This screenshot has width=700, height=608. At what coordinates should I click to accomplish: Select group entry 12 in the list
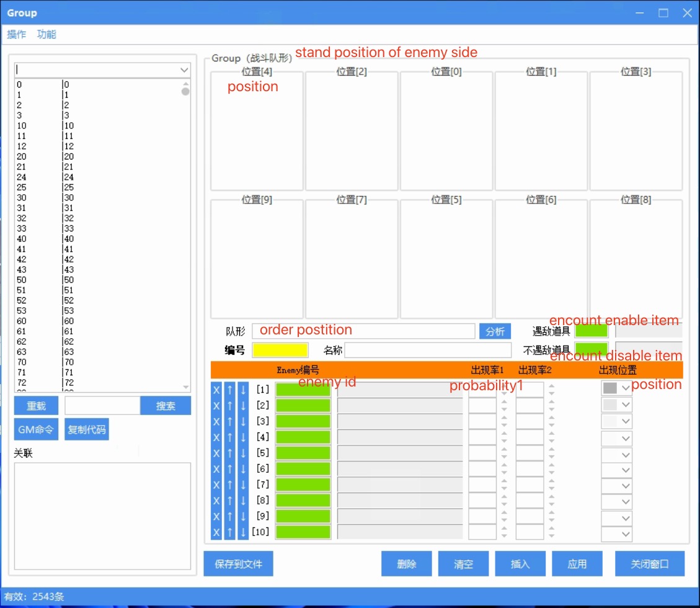[98, 146]
